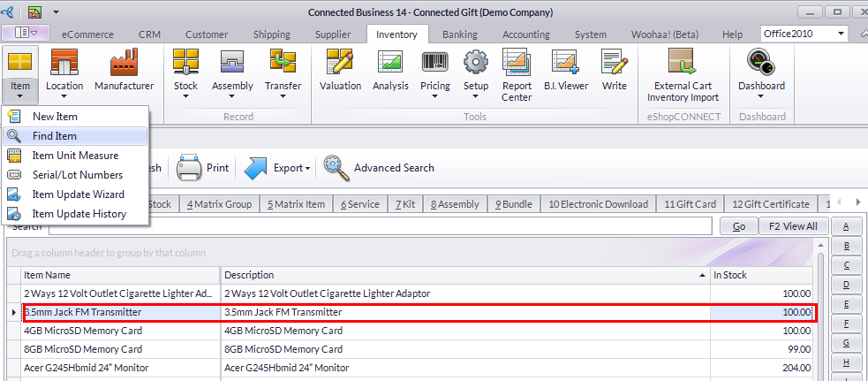Image resolution: width=868 pixels, height=381 pixels.
Task: Choose Item Unit Measure menu entry
Action: 75,156
